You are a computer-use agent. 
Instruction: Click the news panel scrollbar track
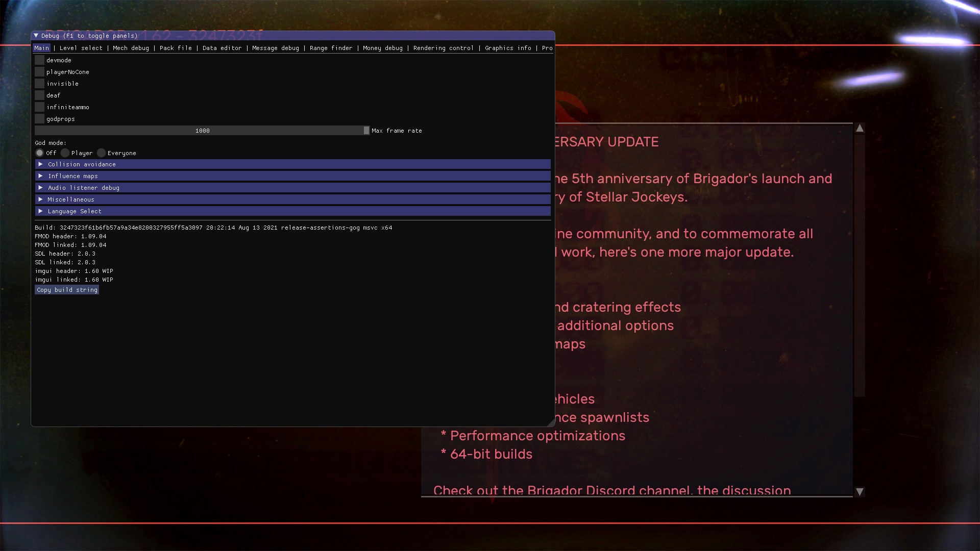860,310
